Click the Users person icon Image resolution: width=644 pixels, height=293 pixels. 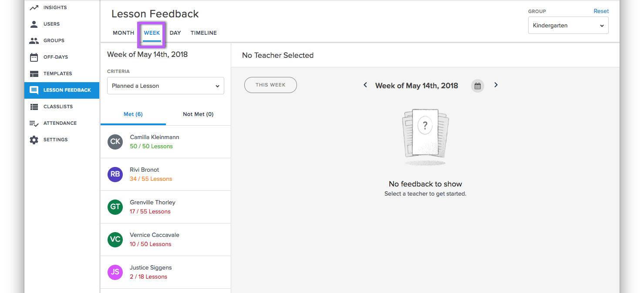[34, 24]
